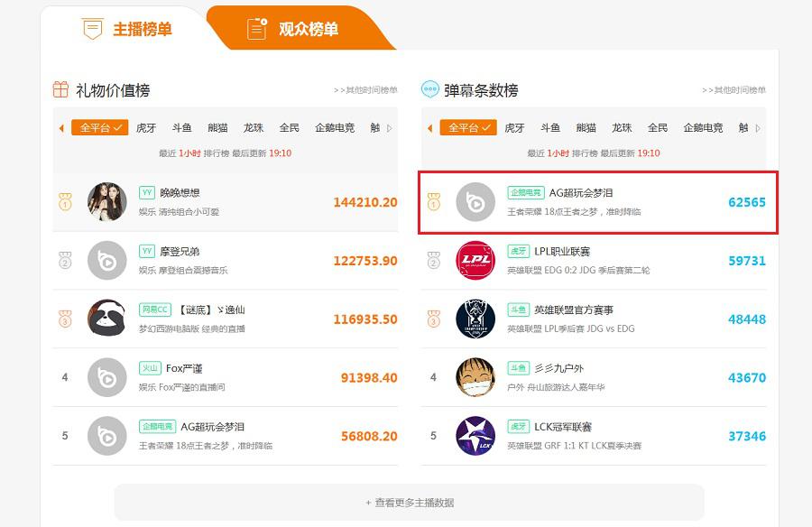Click danmu count 43670
The image size is (812, 527).
point(747,378)
